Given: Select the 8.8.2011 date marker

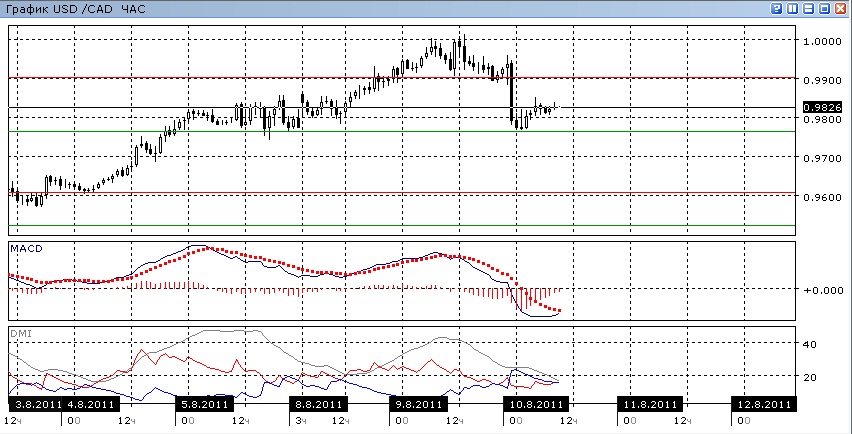Looking at the screenshot, I should tap(318, 404).
